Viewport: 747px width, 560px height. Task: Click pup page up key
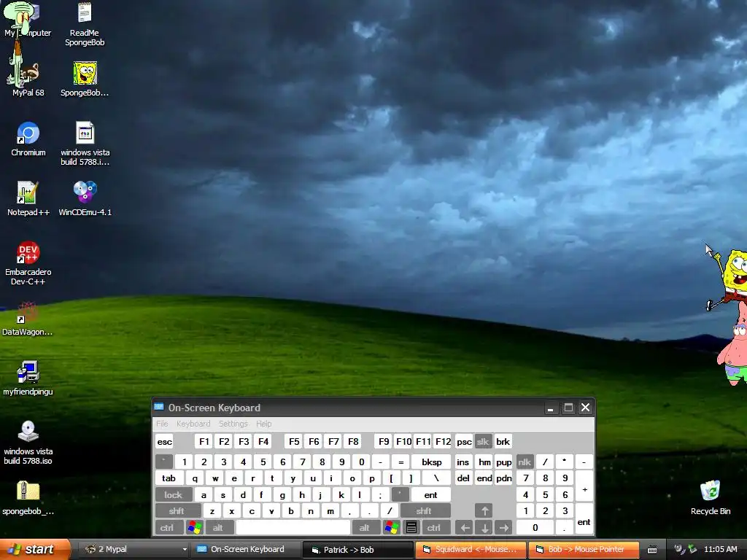(x=503, y=462)
